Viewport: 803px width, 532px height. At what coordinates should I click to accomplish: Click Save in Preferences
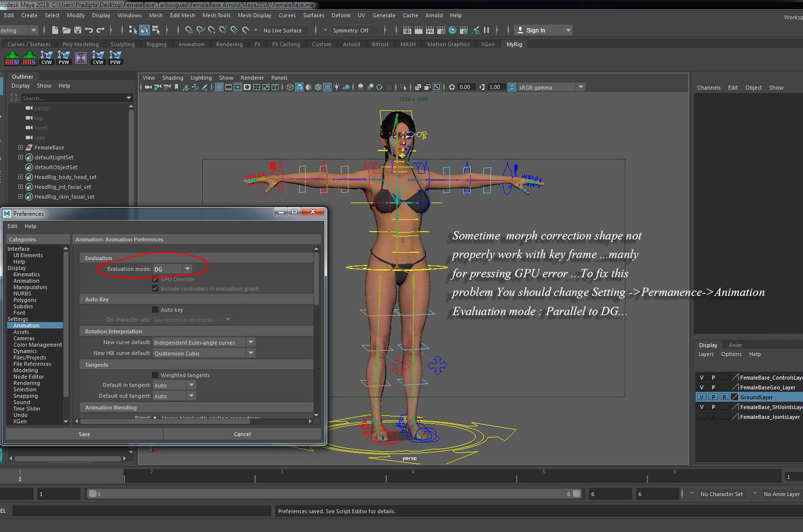coord(84,434)
